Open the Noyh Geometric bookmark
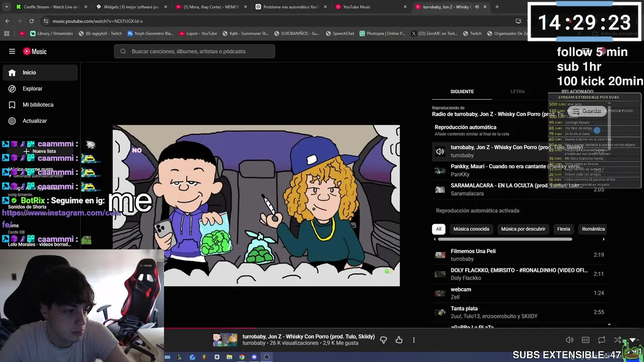The width and height of the screenshot is (644, 362). click(x=150, y=34)
